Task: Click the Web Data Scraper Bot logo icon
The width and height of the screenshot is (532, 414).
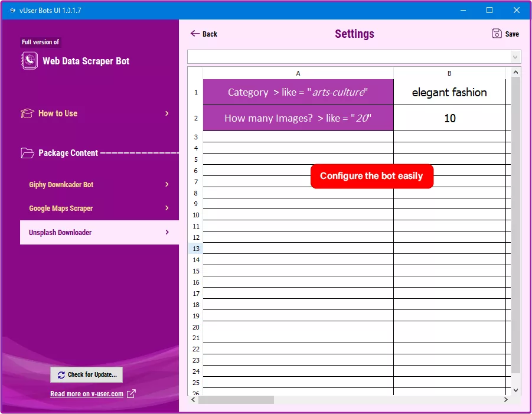Action: [x=30, y=61]
